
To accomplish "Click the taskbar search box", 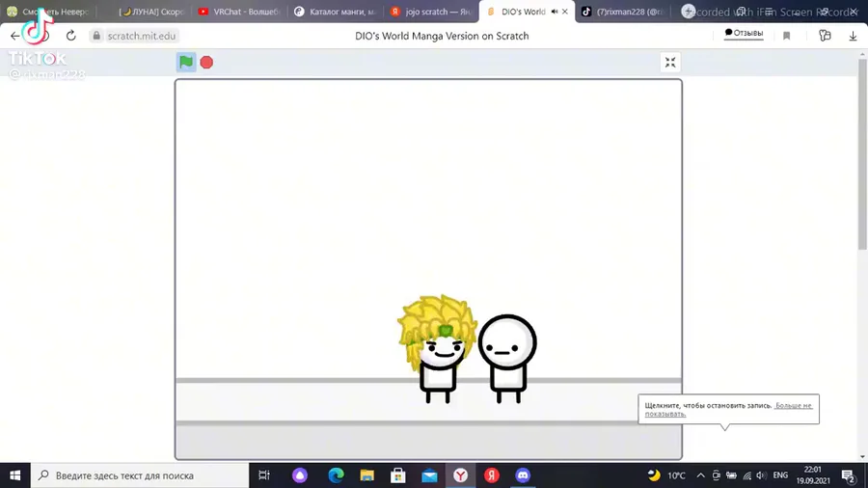I will pyautogui.click(x=140, y=475).
